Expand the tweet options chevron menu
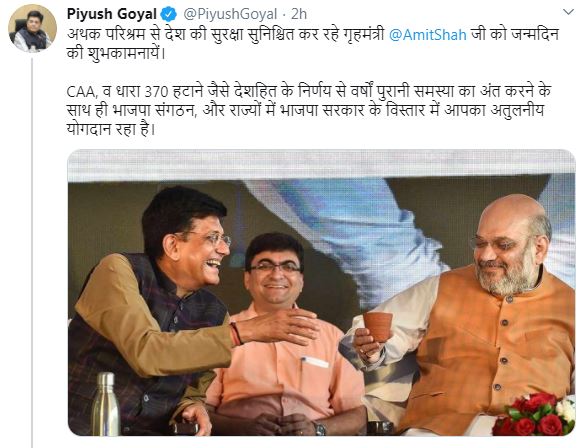This screenshot has height=448, width=580. coord(568,12)
